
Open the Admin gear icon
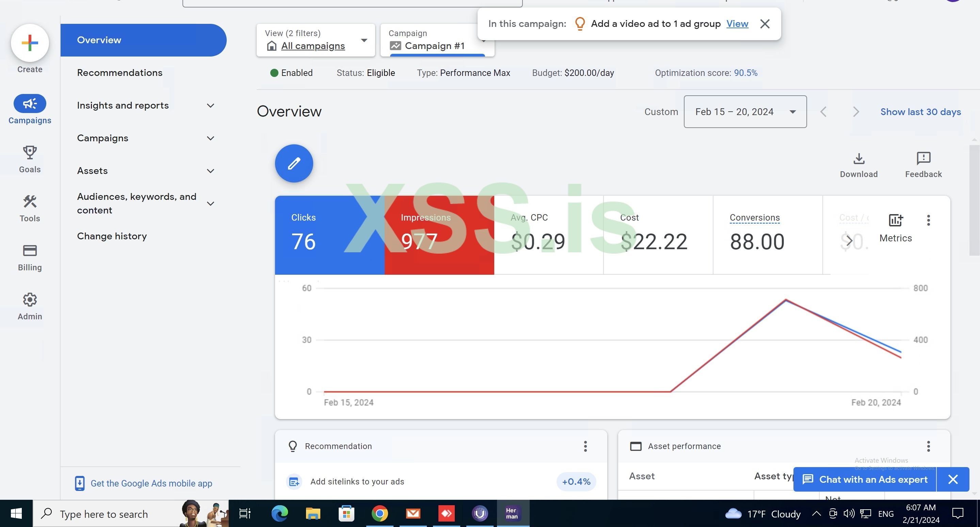click(x=30, y=300)
